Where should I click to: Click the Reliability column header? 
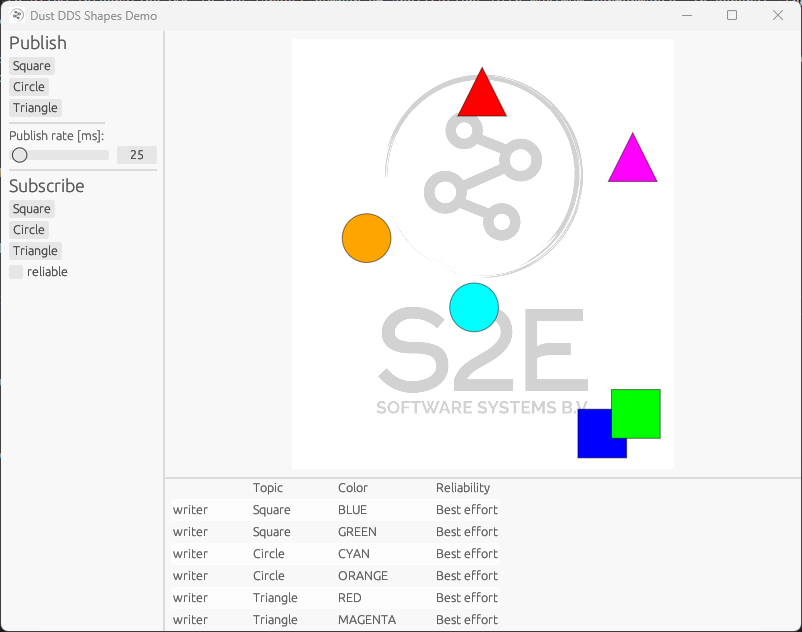(x=466, y=487)
